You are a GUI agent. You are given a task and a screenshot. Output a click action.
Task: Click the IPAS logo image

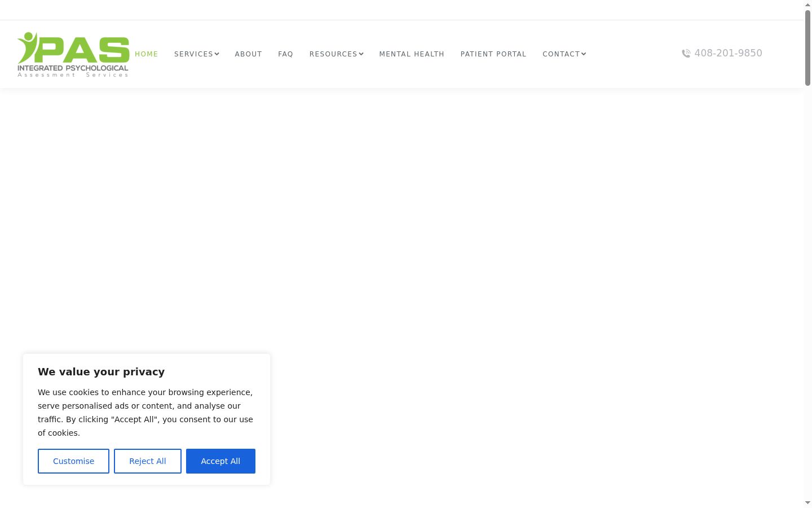pos(73,54)
